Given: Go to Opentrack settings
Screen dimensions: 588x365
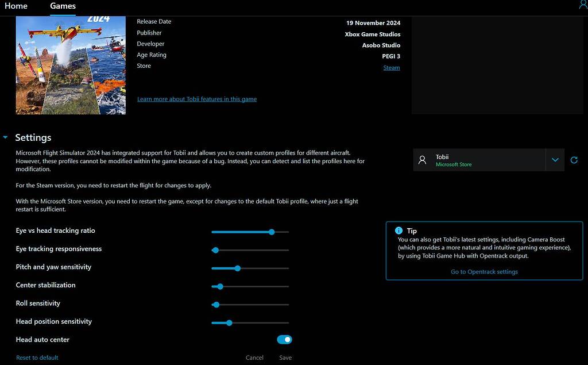Looking at the screenshot, I should point(484,271).
